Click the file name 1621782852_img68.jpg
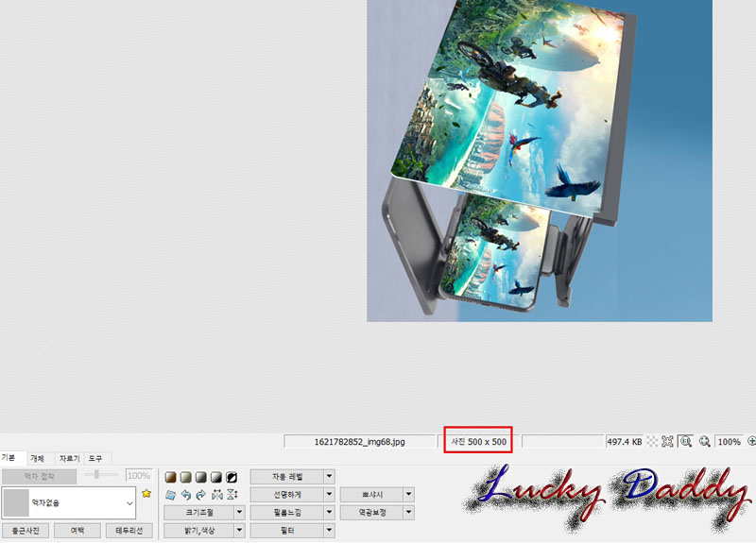This screenshot has width=756, height=543. click(359, 441)
